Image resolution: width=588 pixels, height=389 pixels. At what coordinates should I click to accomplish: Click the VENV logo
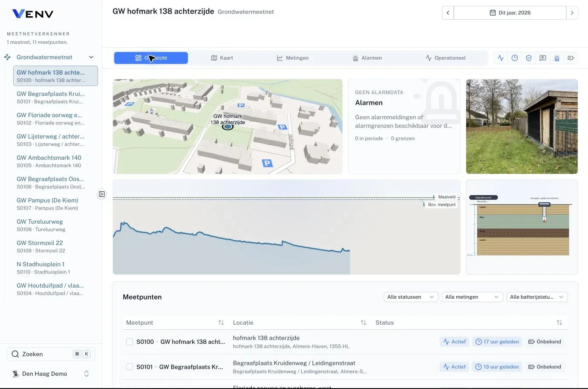(x=33, y=14)
